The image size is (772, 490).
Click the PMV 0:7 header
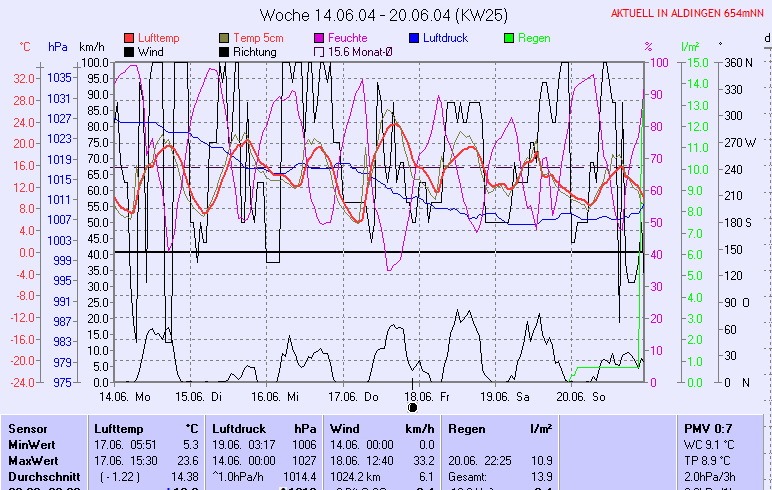pos(707,428)
